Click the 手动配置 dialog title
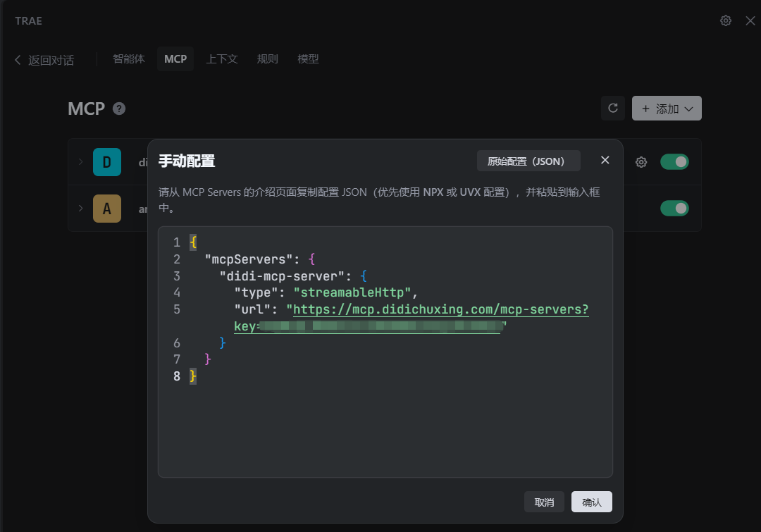This screenshot has height=532, width=761. coord(187,161)
